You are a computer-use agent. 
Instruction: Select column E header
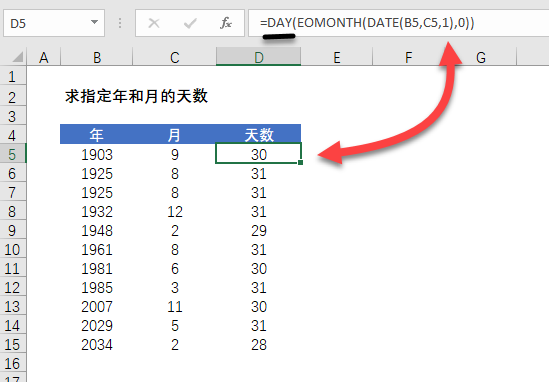(337, 57)
